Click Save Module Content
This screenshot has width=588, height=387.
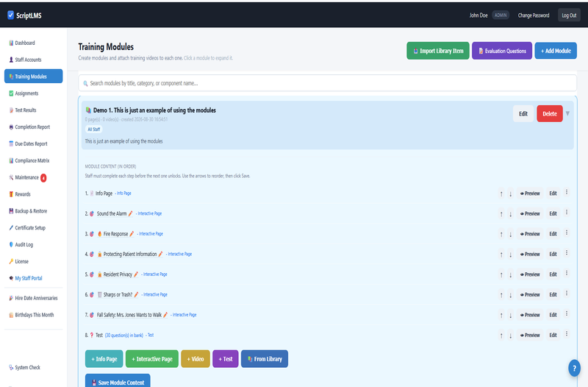click(x=118, y=380)
